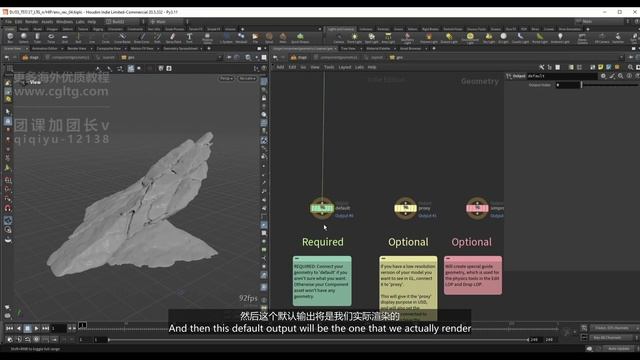Select the Spray Paint shelf tool
The width and height of the screenshot is (640, 360).
pos(173,38)
